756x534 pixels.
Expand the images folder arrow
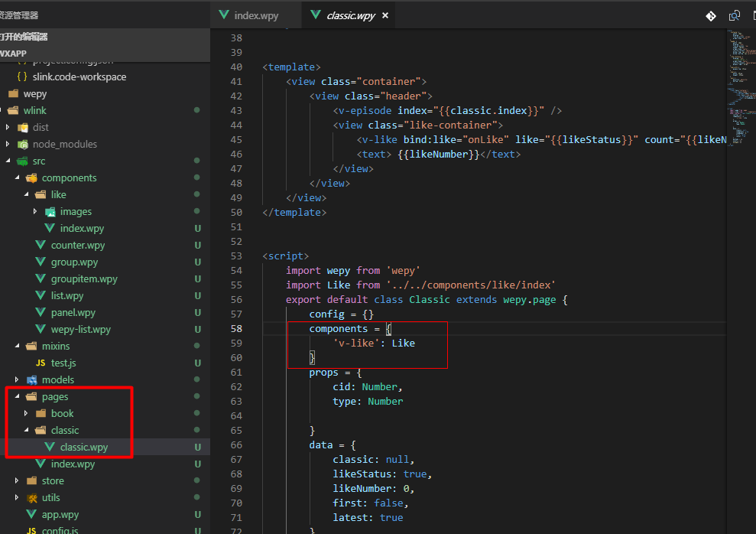click(x=35, y=211)
